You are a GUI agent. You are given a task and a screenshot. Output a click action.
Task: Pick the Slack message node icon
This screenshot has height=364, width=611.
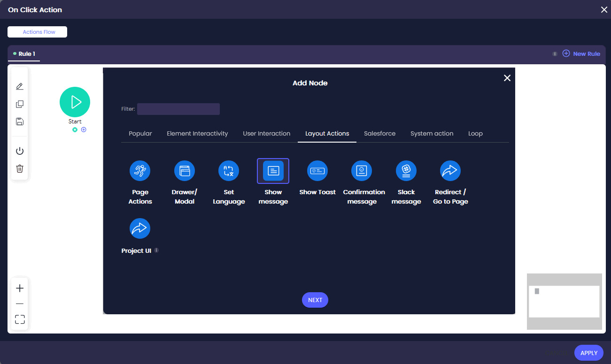click(406, 171)
